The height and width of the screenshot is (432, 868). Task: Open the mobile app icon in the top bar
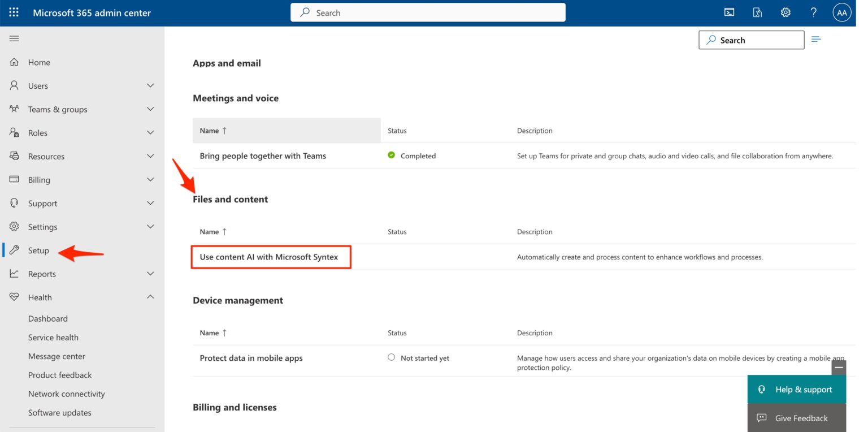757,12
